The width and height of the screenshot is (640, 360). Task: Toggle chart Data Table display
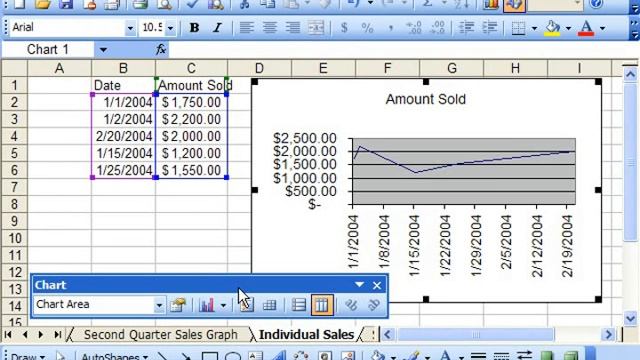269,304
